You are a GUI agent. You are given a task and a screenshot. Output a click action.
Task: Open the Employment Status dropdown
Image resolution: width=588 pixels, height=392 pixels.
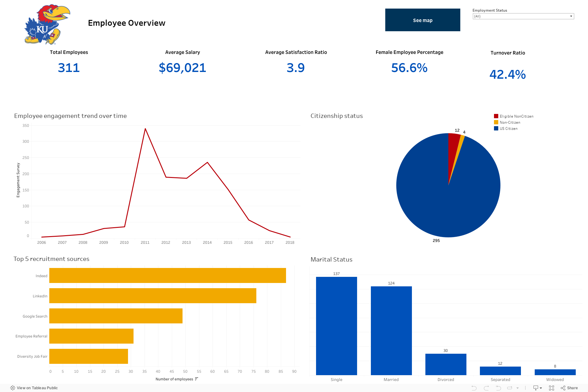[523, 16]
